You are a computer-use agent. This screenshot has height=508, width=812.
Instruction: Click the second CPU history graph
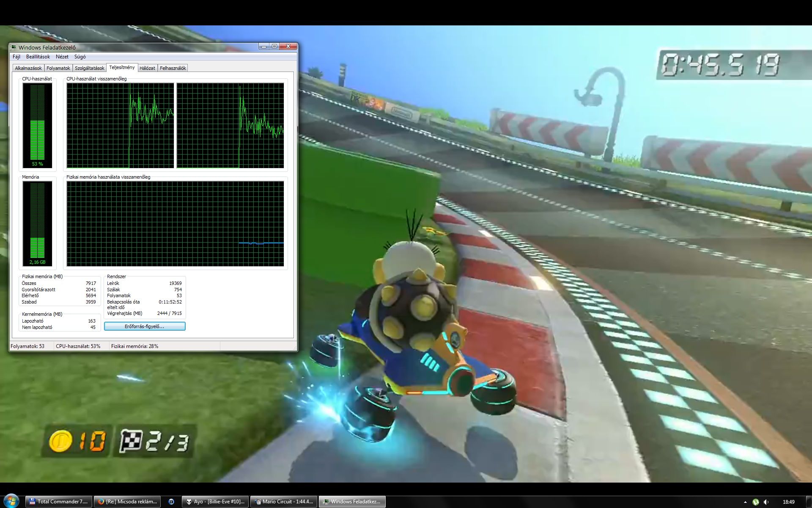pos(230,126)
